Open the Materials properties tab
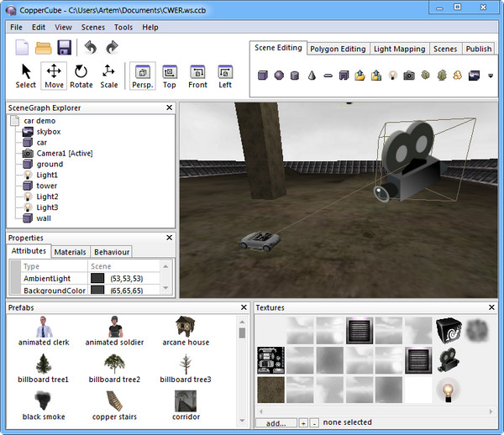504x435 pixels. 70,252
